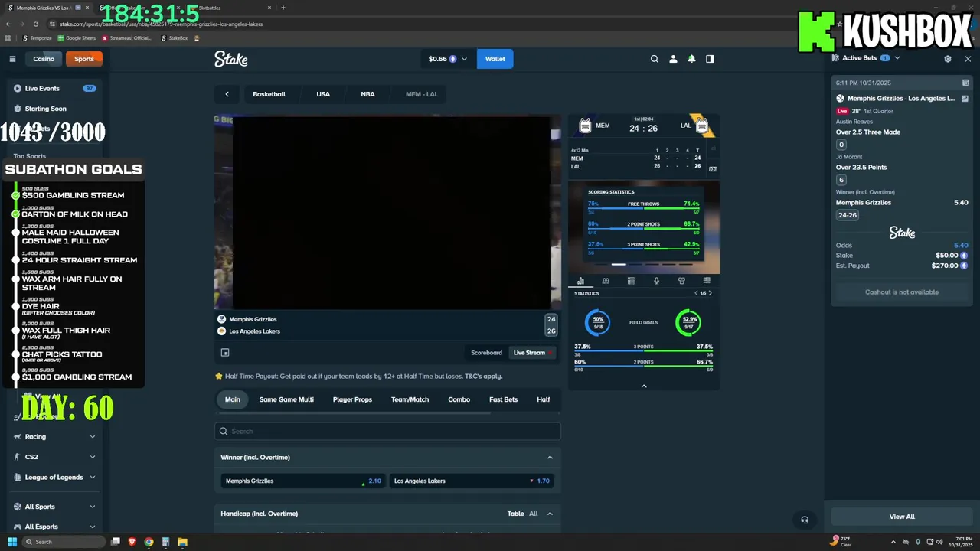Image resolution: width=980 pixels, height=551 pixels.
Task: Open the NBA breadcrumb
Action: (x=367, y=94)
